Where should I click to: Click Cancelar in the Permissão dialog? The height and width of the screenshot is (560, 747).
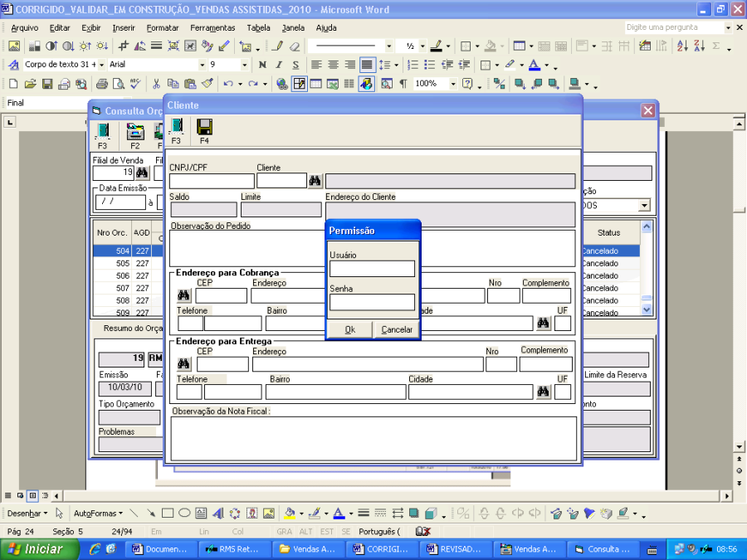click(x=397, y=329)
